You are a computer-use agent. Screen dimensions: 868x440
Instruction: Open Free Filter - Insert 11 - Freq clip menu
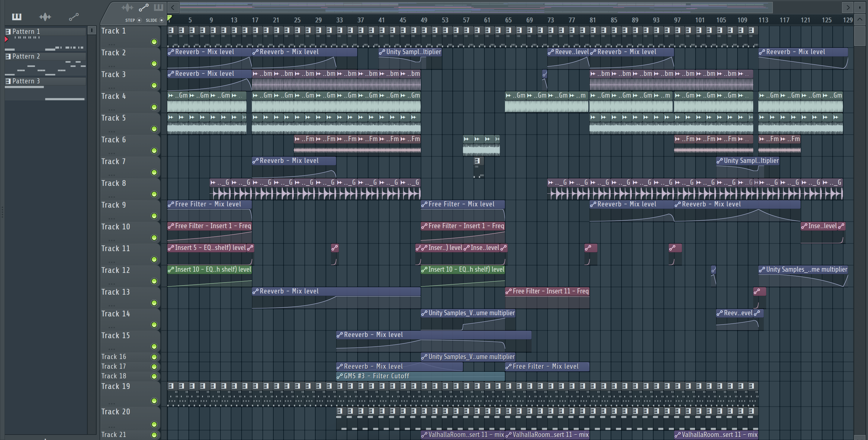(509, 291)
